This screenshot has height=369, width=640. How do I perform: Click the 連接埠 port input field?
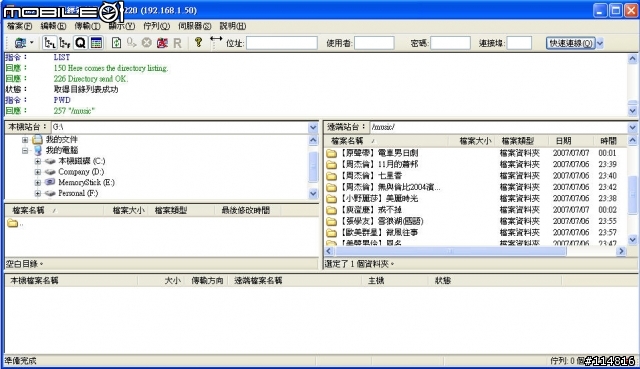(519, 43)
